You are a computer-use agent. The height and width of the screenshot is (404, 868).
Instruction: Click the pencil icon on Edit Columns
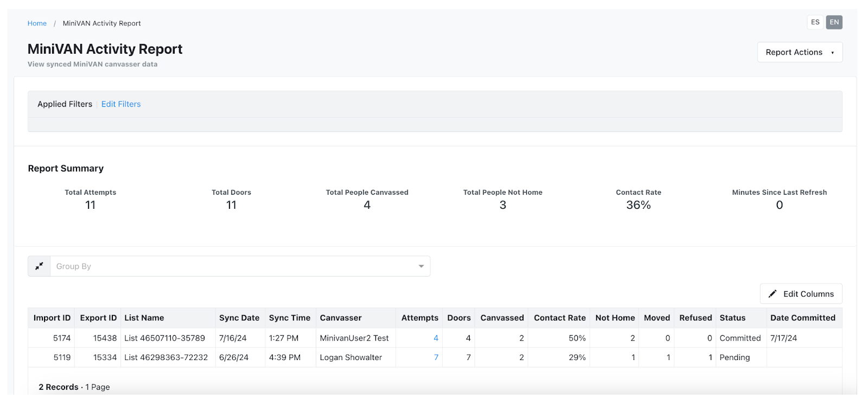773,294
